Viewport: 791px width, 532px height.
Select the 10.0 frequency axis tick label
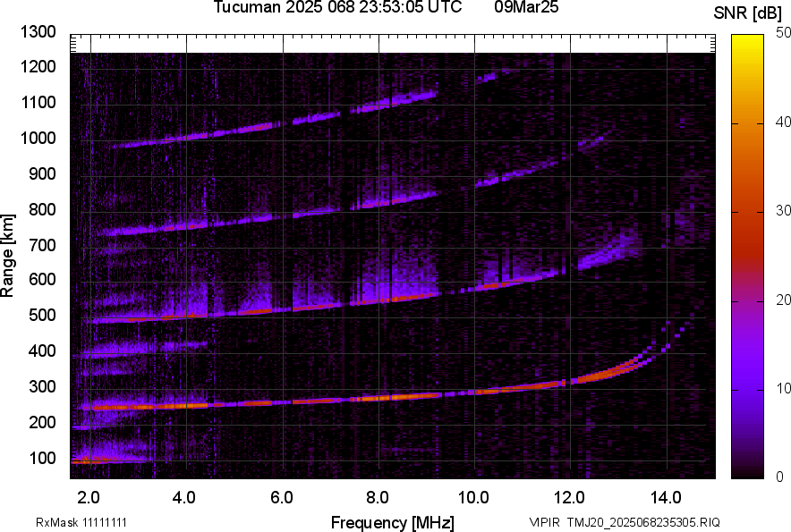coord(473,496)
